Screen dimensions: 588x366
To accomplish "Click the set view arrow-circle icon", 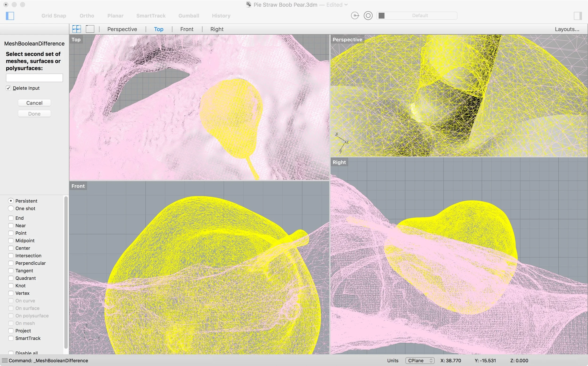I will tap(355, 16).
